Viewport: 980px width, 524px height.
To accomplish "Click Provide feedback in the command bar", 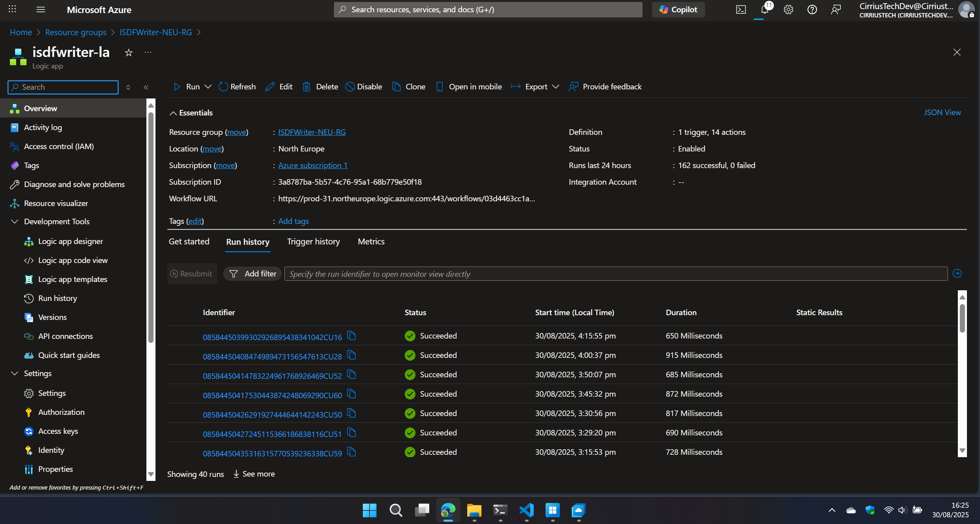I will click(x=605, y=87).
